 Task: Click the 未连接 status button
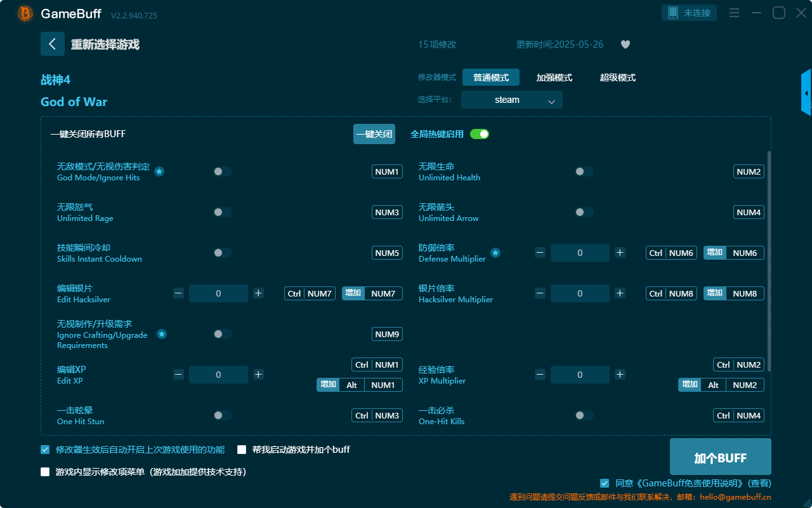click(x=690, y=13)
